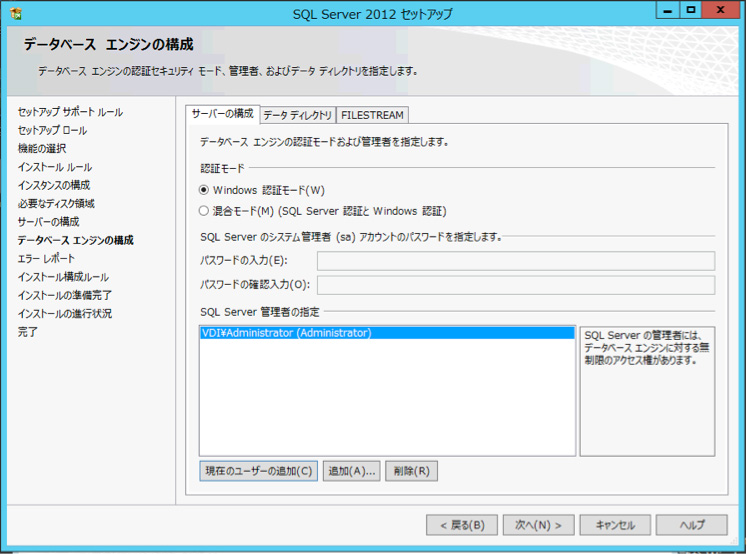Select VDI¥Administrator (Administrator) in the list
The image size is (747, 554).
pos(387,333)
